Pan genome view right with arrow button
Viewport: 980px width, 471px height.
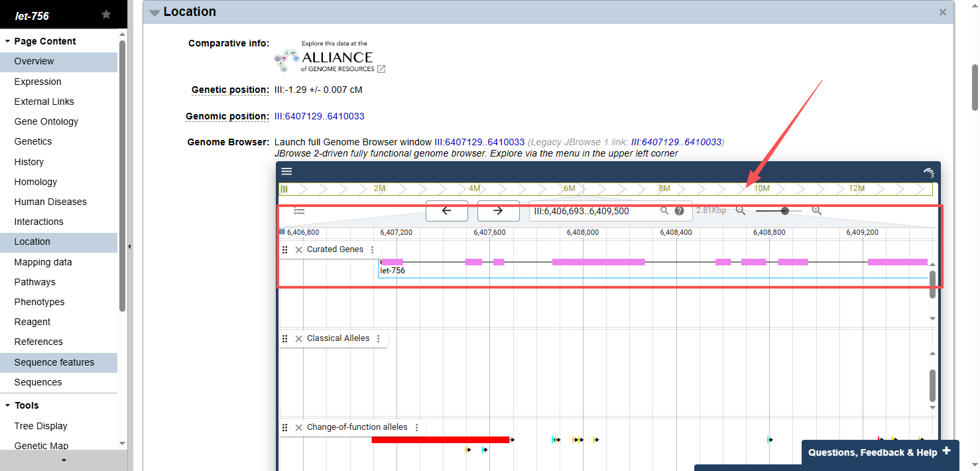(x=498, y=211)
